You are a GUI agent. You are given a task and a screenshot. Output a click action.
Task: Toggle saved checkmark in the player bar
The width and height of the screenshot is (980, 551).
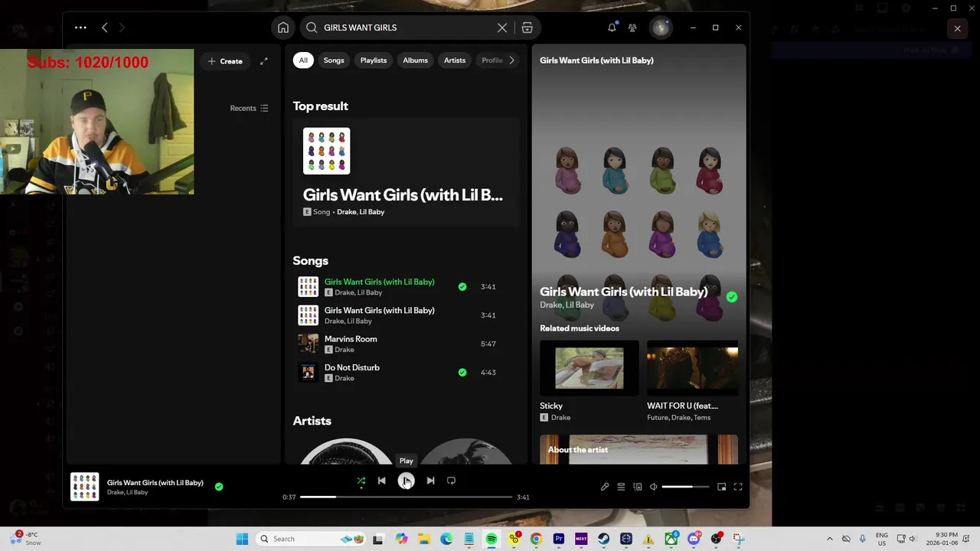point(219,487)
